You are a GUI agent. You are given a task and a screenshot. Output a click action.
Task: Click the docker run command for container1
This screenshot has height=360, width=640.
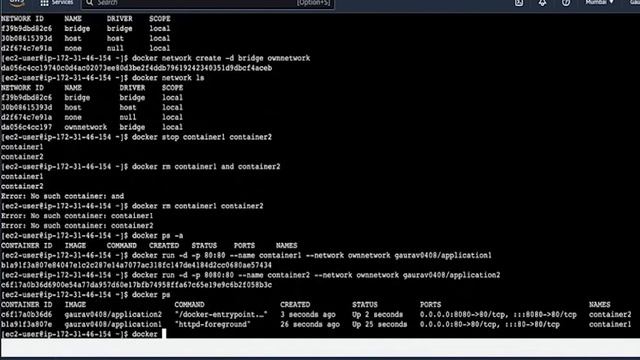[x=312, y=256]
